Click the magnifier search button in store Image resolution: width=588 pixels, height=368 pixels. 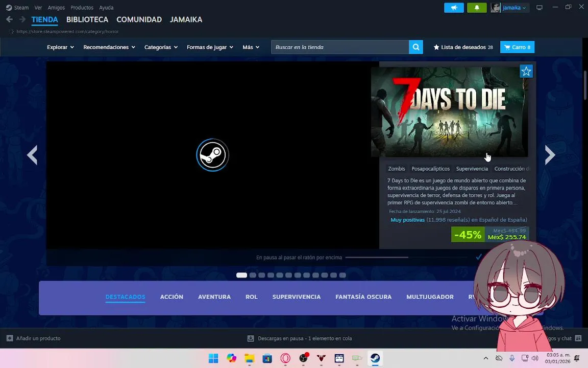click(416, 47)
